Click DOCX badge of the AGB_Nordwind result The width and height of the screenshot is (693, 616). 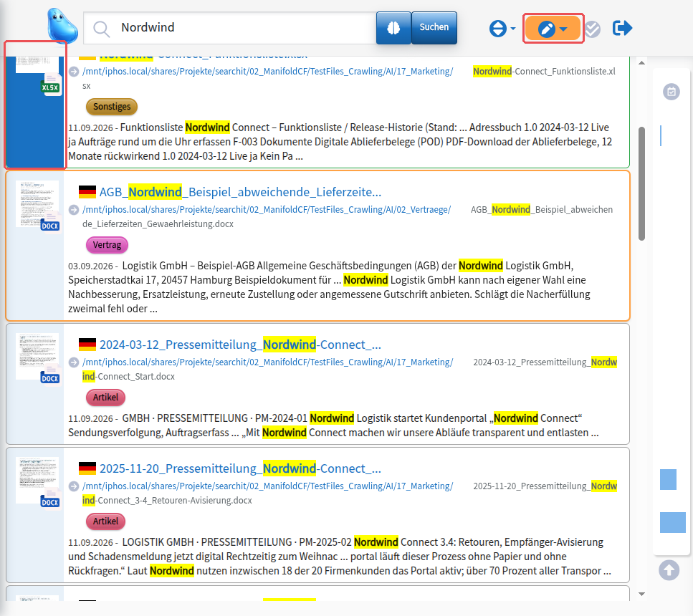click(50, 226)
